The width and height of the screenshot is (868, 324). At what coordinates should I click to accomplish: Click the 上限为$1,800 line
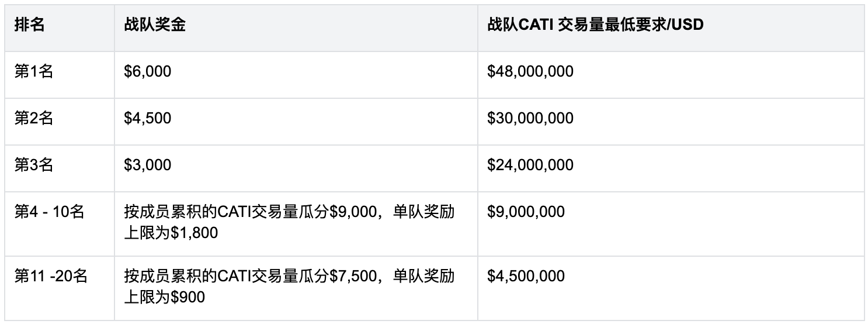171,233
